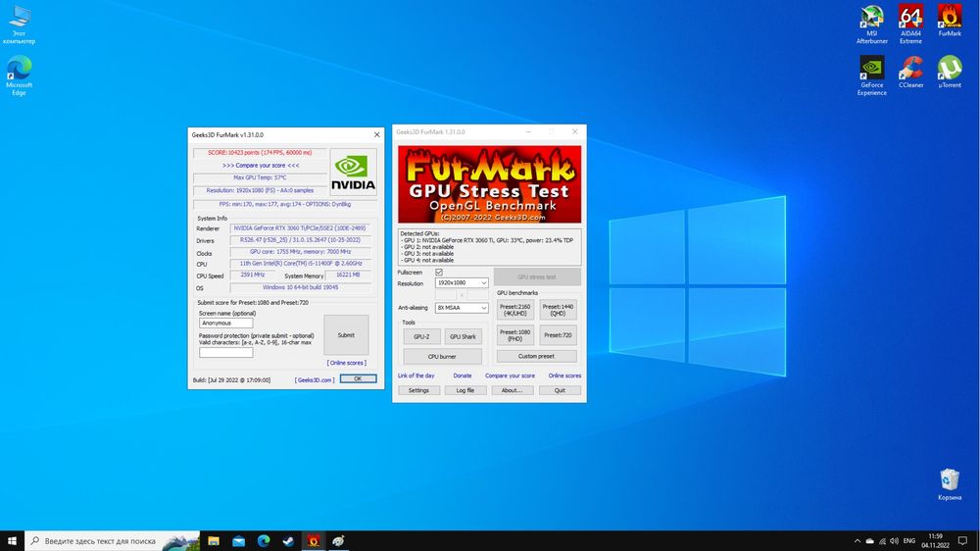
Task: Click the Quit button
Action: [560, 390]
